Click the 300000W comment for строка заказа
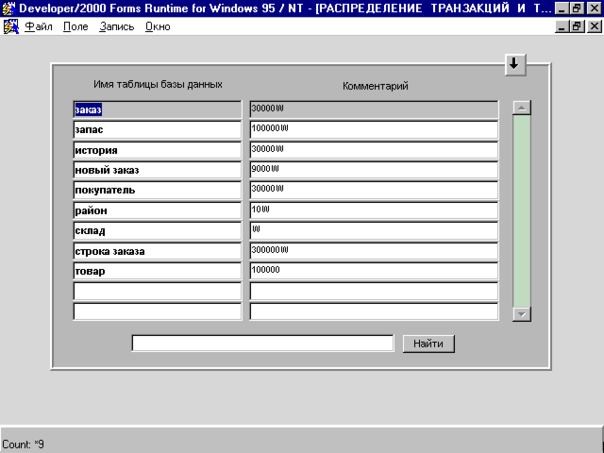 click(374, 251)
